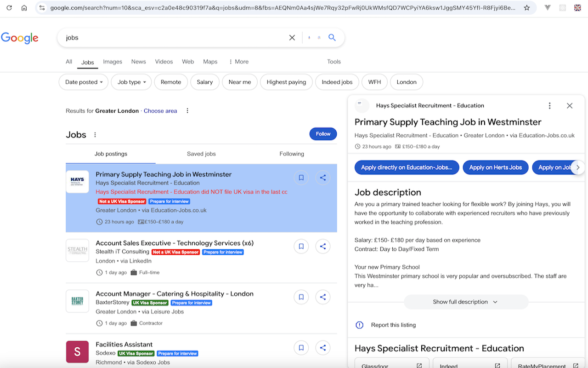Apply the Indeed jobs filter chip
The width and height of the screenshot is (588, 368).
click(337, 82)
